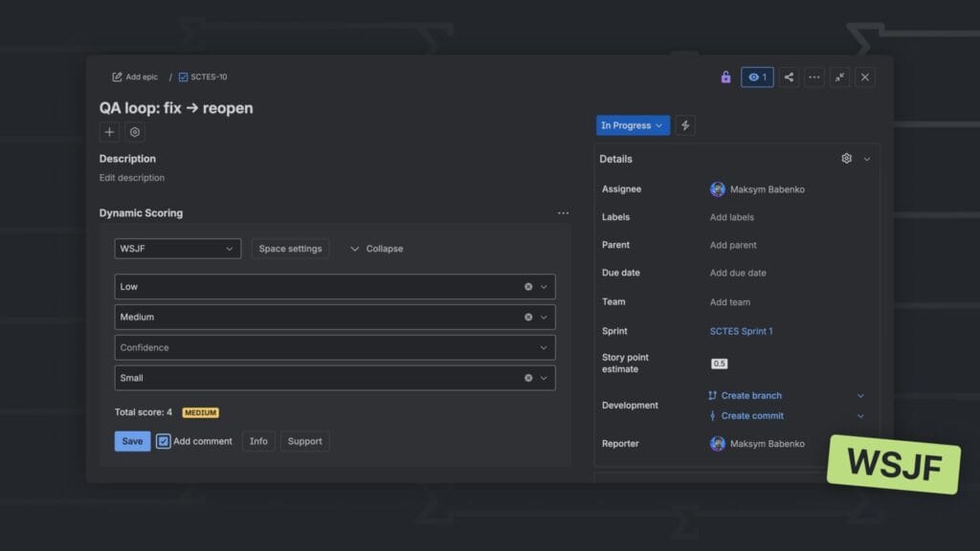Share this issue using the share icon
The height and width of the screenshot is (551, 980).
(788, 77)
